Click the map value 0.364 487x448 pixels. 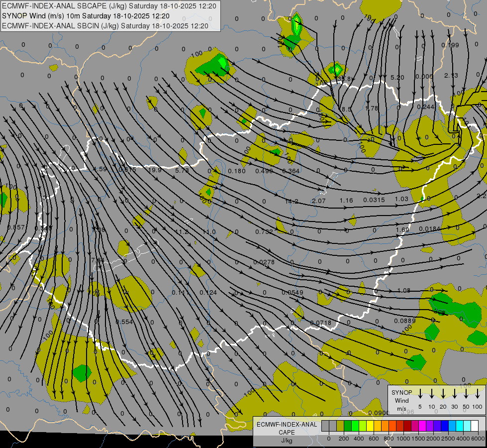coord(291,171)
